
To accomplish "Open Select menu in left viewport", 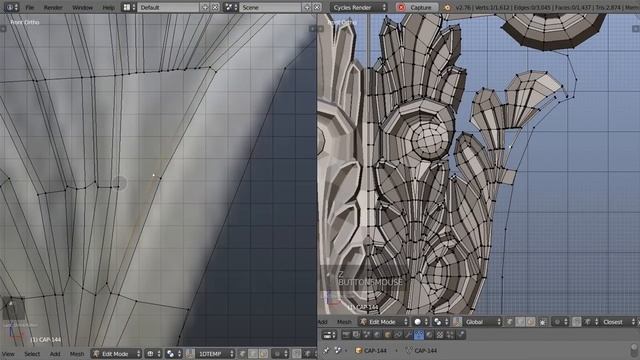I will point(32,353).
